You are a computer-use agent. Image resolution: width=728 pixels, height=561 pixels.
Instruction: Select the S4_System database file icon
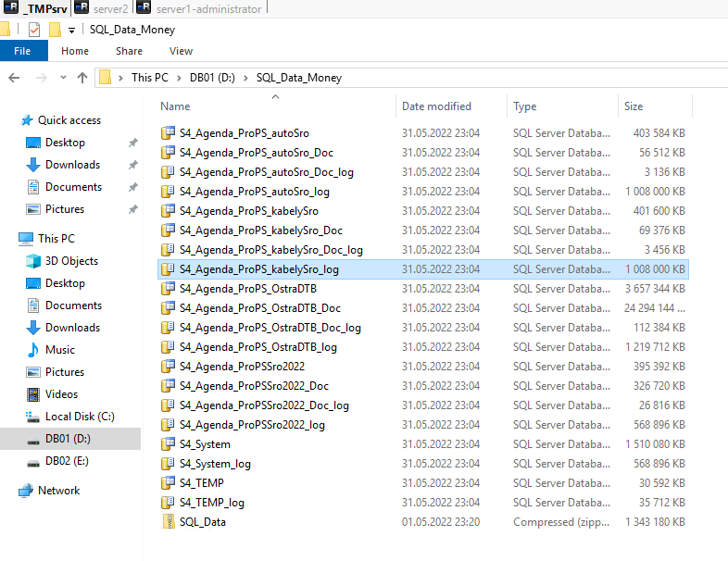pyautogui.click(x=168, y=444)
